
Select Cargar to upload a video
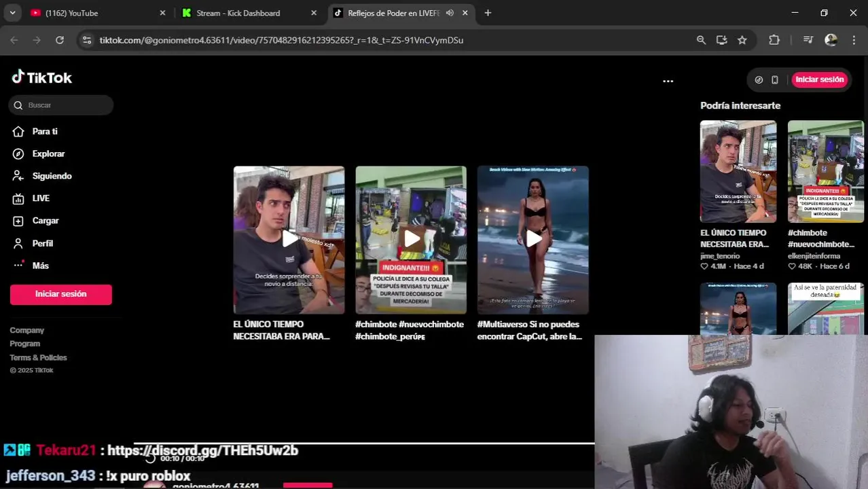(46, 221)
